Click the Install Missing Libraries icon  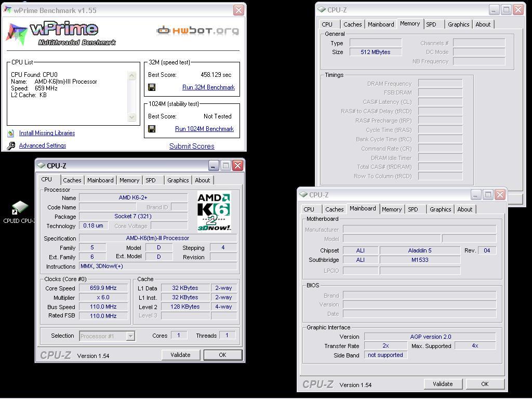click(11, 133)
